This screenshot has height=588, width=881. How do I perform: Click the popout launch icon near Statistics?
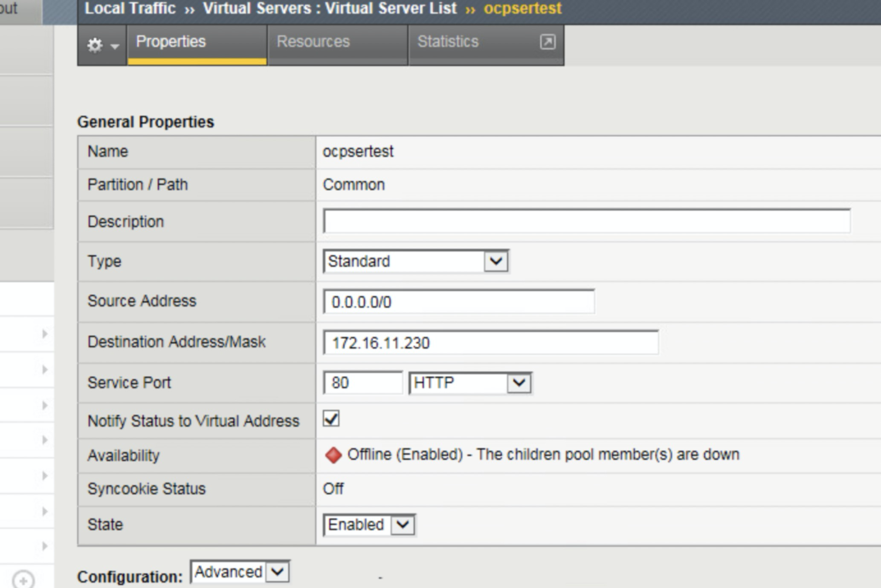(x=548, y=42)
